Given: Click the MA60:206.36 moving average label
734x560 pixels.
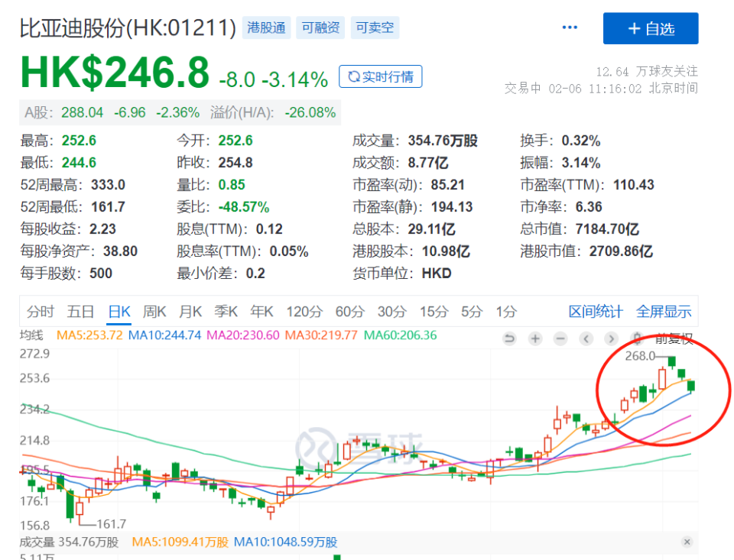Looking at the screenshot, I should click(x=400, y=335).
